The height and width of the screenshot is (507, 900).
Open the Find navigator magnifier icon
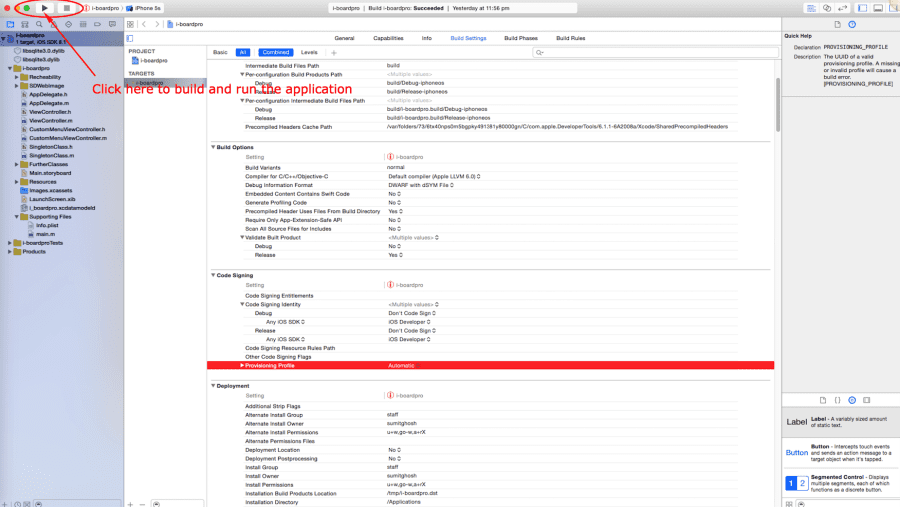(x=39, y=24)
